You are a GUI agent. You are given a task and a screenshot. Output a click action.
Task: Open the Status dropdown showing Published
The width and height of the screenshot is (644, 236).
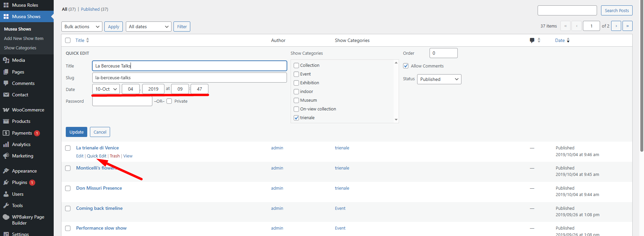439,79
